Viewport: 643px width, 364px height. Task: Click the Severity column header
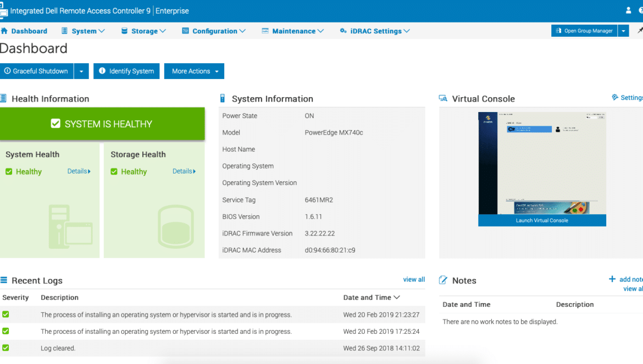15,297
